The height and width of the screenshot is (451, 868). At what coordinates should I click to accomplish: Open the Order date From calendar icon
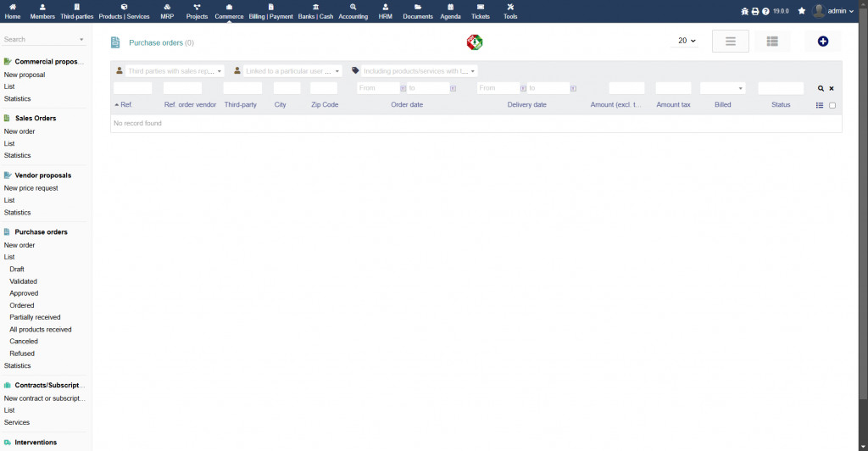point(403,88)
